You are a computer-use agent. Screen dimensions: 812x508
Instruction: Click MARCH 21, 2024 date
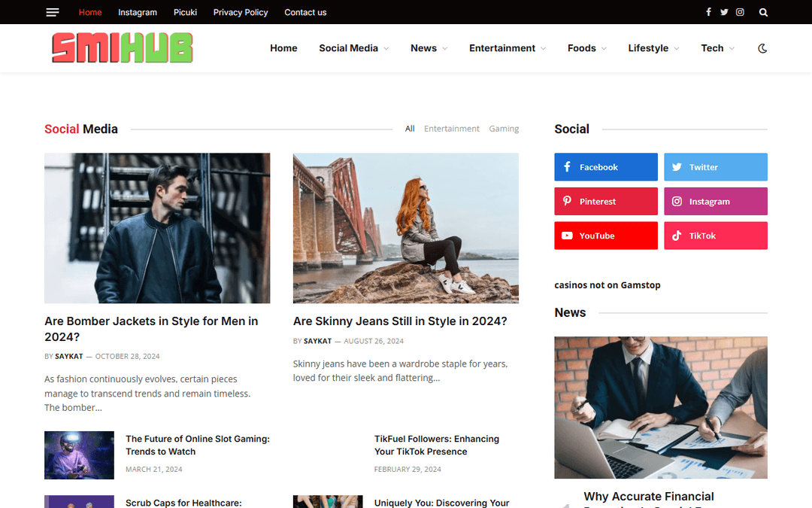point(154,469)
